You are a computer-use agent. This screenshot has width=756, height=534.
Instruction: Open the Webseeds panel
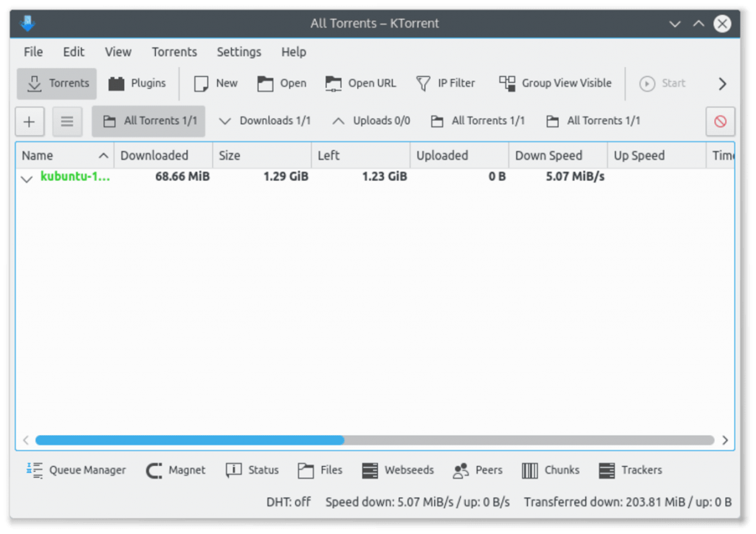click(x=398, y=470)
